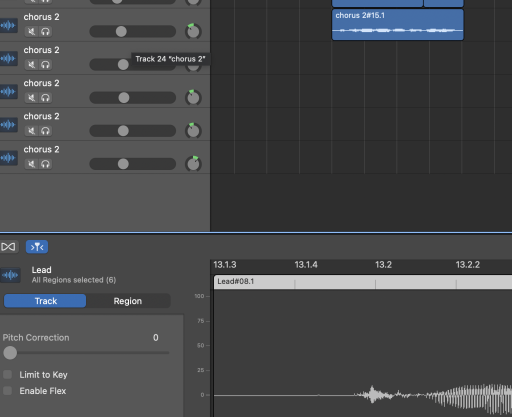Screen dimensions: 512x417
Task: Click the Pitch Correction value 0
Action: click(x=156, y=338)
